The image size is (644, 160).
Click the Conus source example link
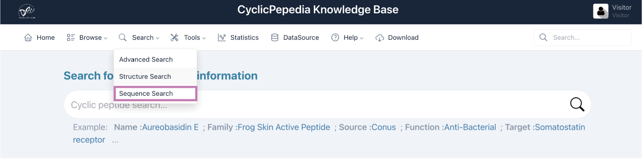pos(383,127)
